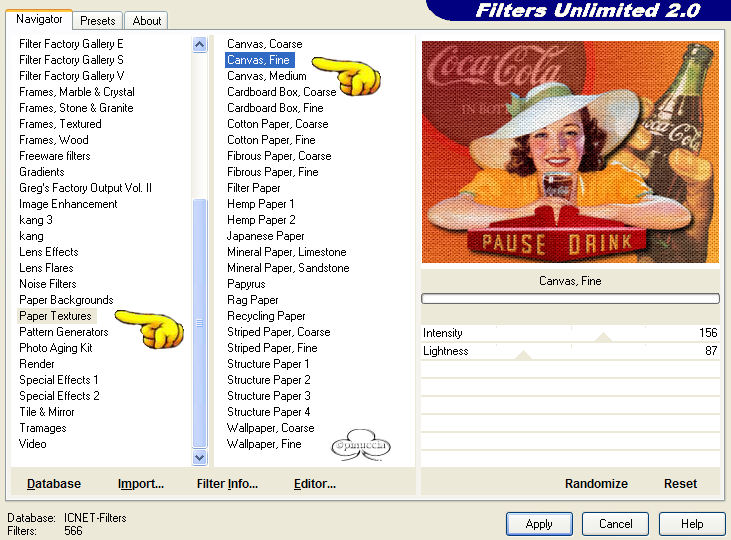Choose Structure Paper 3 filter
Screen dimensions: 731x540
[269, 395]
